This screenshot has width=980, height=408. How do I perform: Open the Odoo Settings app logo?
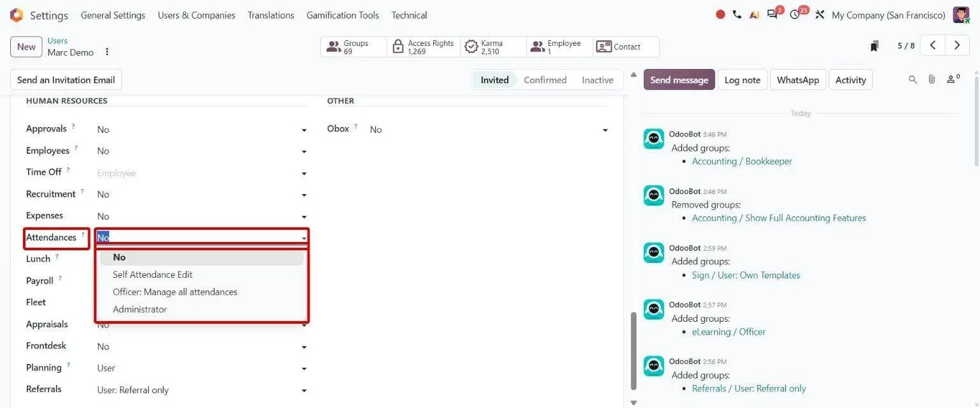coord(17,15)
